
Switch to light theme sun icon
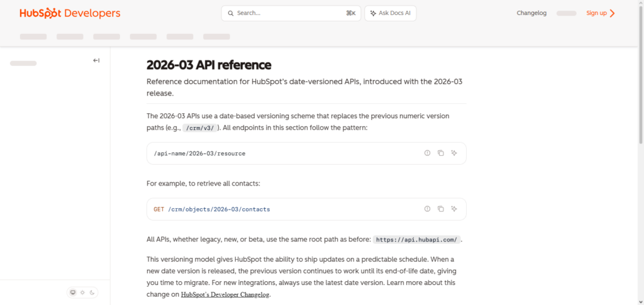pyautogui.click(x=82, y=292)
